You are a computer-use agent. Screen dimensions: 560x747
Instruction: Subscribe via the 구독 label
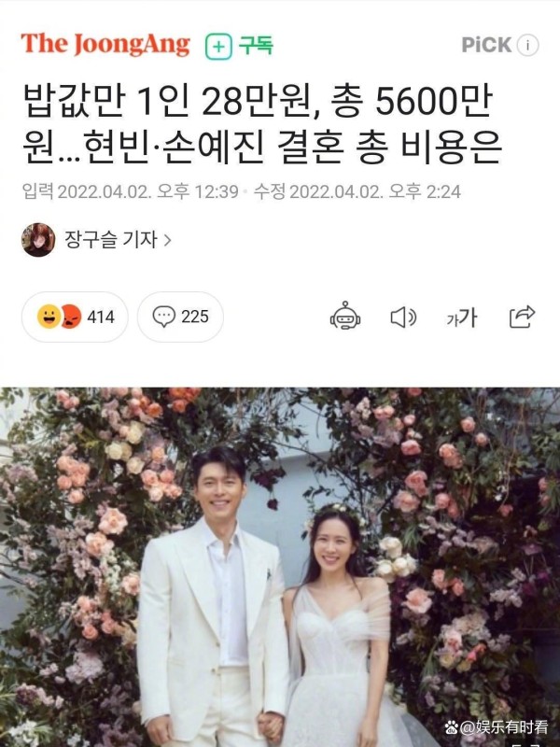click(256, 45)
